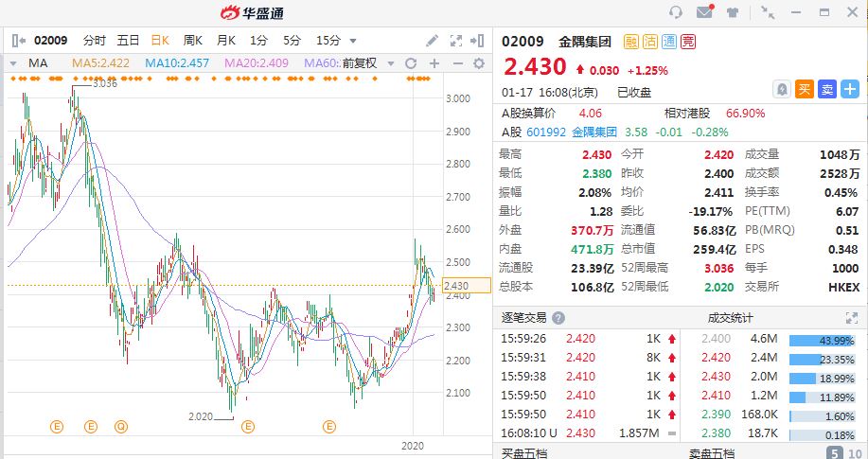Image resolution: width=868 pixels, height=459 pixels.
Task: Expand the MA indicator dropdown arrow
Action: point(13,63)
